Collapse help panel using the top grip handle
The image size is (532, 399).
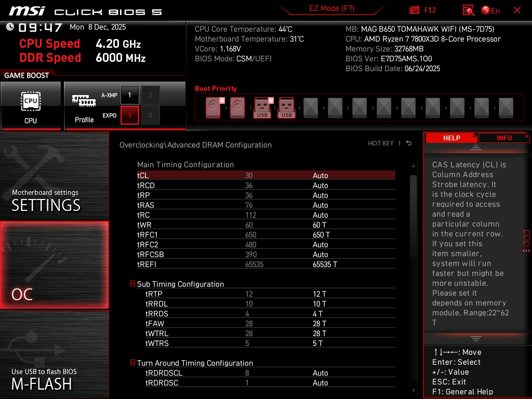point(476,147)
